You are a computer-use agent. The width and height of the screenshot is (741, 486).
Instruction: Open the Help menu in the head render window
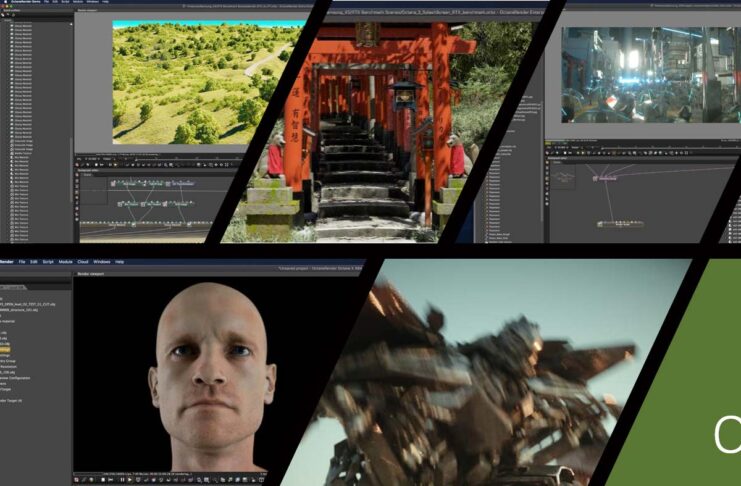120,261
